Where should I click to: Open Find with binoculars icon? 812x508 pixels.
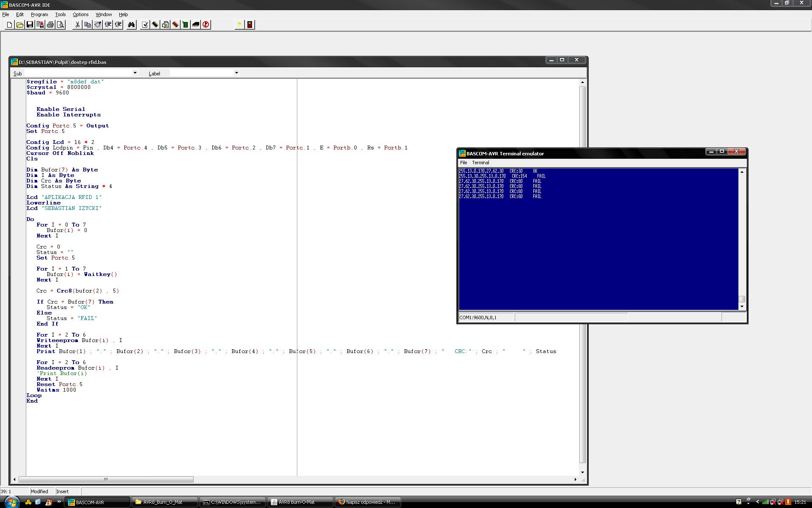tap(132, 25)
